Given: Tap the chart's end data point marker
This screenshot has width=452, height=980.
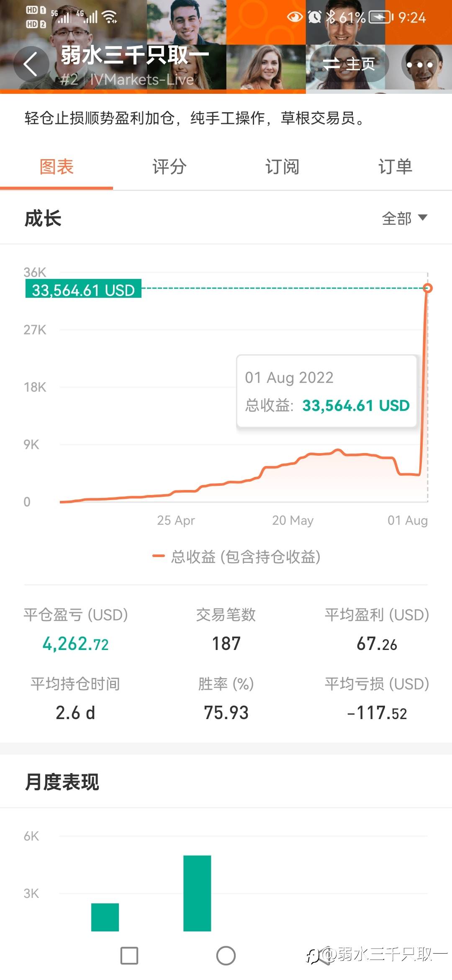Looking at the screenshot, I should pos(427,288).
